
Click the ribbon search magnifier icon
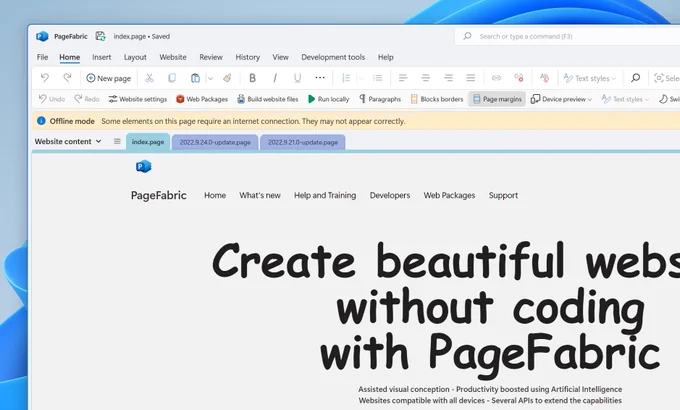pyautogui.click(x=635, y=78)
